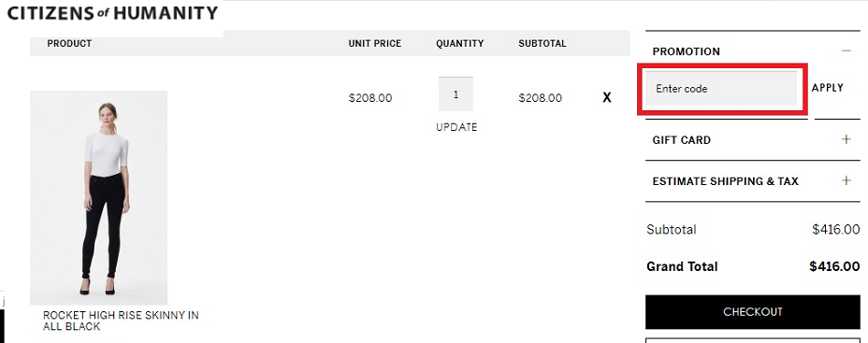Click the quantity box showing 1
This screenshot has height=343, width=868.
click(x=456, y=94)
